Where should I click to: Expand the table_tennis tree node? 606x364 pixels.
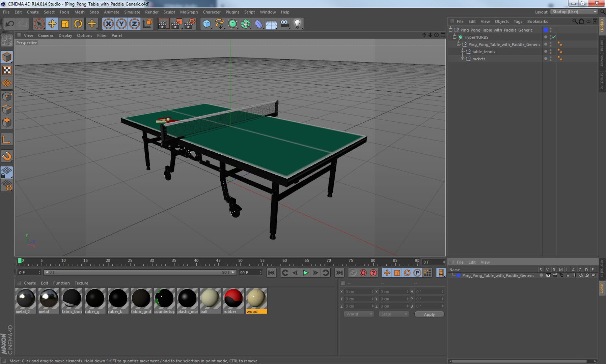[x=463, y=52]
